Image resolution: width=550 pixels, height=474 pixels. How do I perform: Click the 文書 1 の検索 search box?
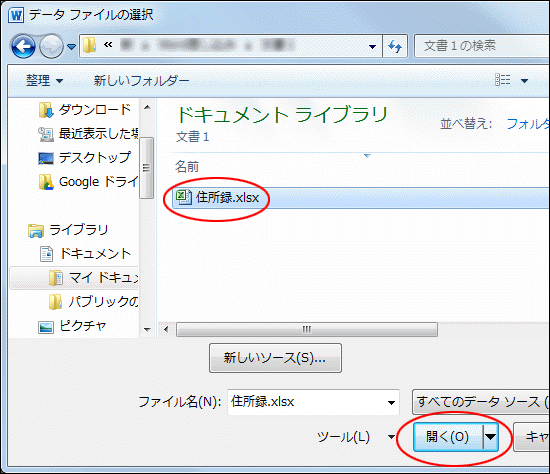481,46
